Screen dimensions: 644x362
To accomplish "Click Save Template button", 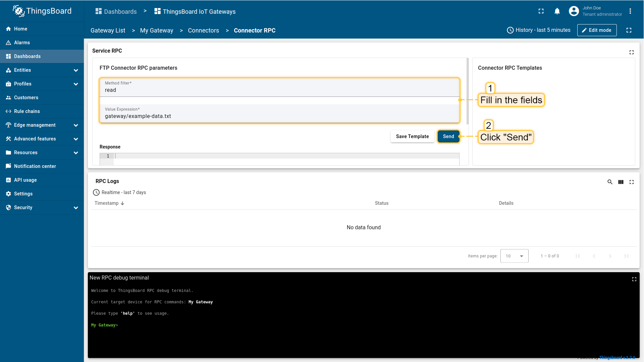I will (412, 136).
